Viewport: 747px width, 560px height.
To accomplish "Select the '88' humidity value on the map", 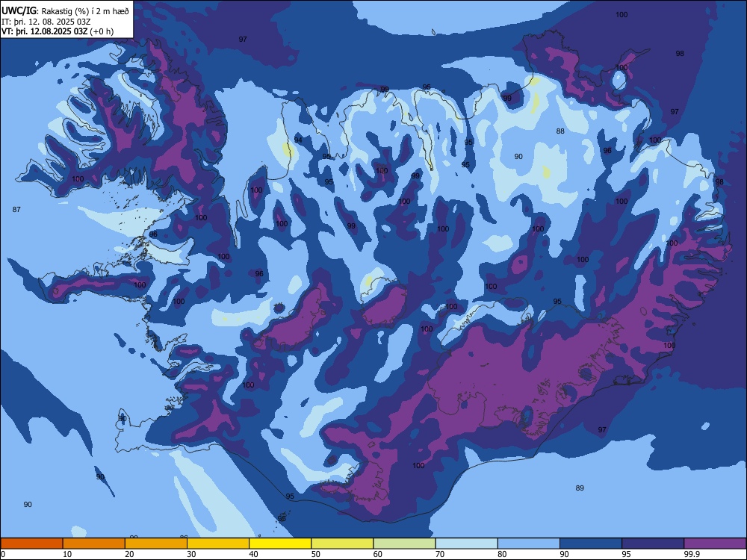I will (560, 131).
